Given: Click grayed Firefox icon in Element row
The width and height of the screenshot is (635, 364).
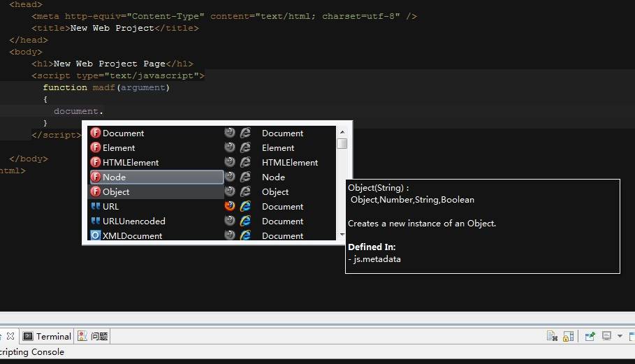Looking at the screenshot, I should [x=230, y=147].
